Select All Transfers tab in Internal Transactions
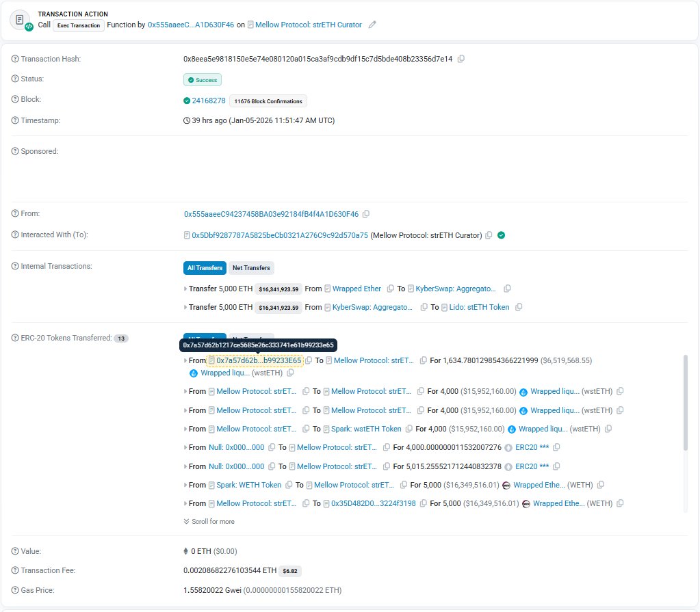700x612 pixels. pyautogui.click(x=205, y=267)
